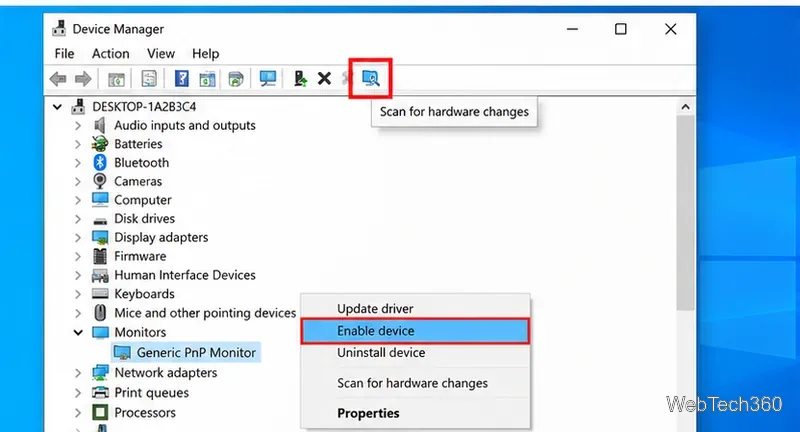Open the Properties sheet toolbar icon

pos(148,79)
